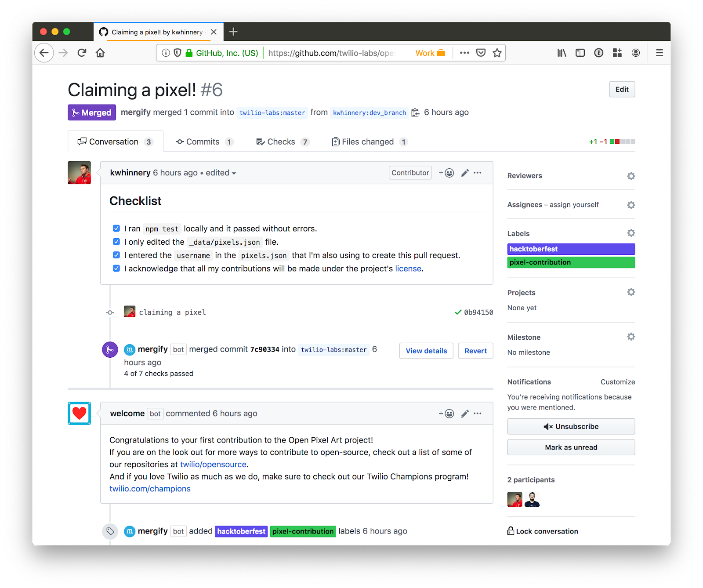Open the Files changed tab
The width and height of the screenshot is (703, 588).
pyautogui.click(x=370, y=142)
